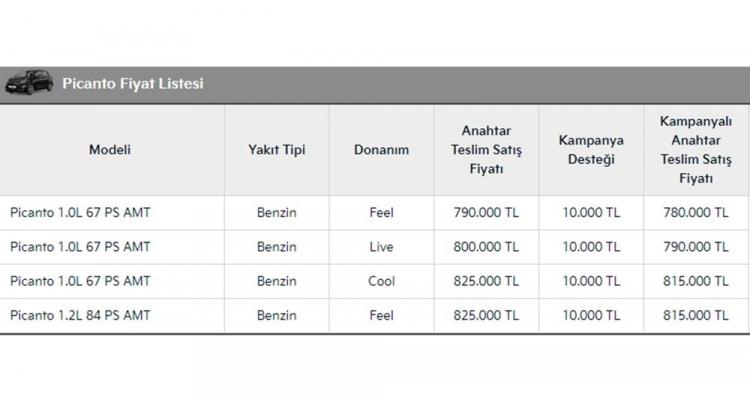Click 815.000 TL campaign price in last row
Screen dimensions: 750x396
695,316
